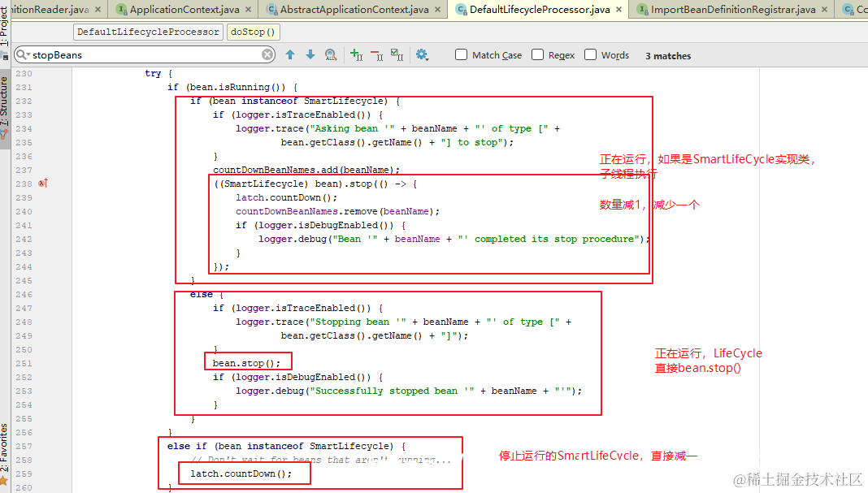The image size is (868, 493).
Task: Click 'if (bean.isRunning())' code line
Action: 232,87
